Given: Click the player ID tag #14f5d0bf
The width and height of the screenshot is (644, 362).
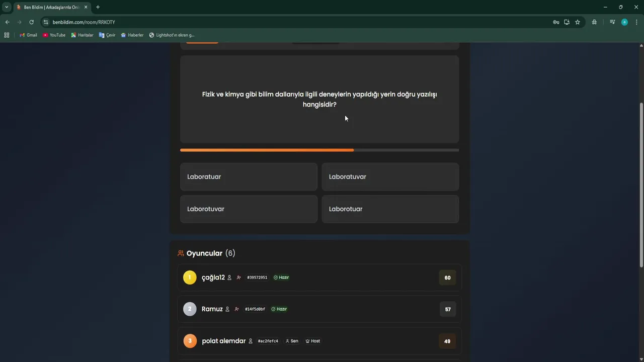Looking at the screenshot, I should [x=255, y=309].
